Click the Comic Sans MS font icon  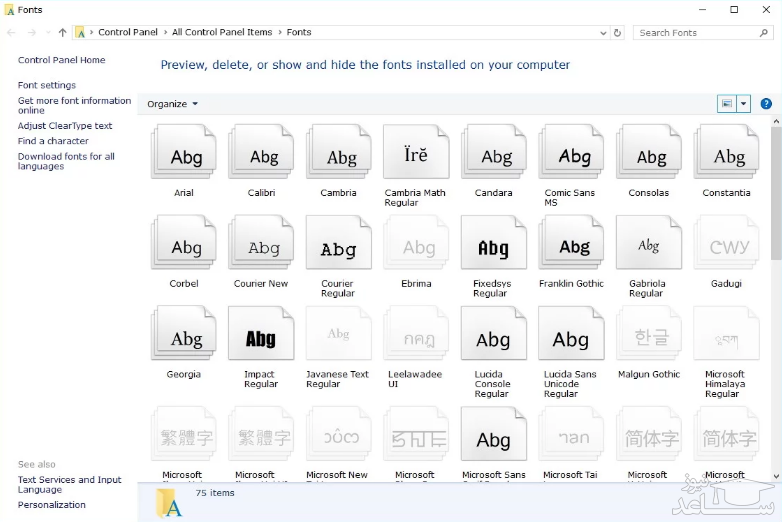coord(572,154)
